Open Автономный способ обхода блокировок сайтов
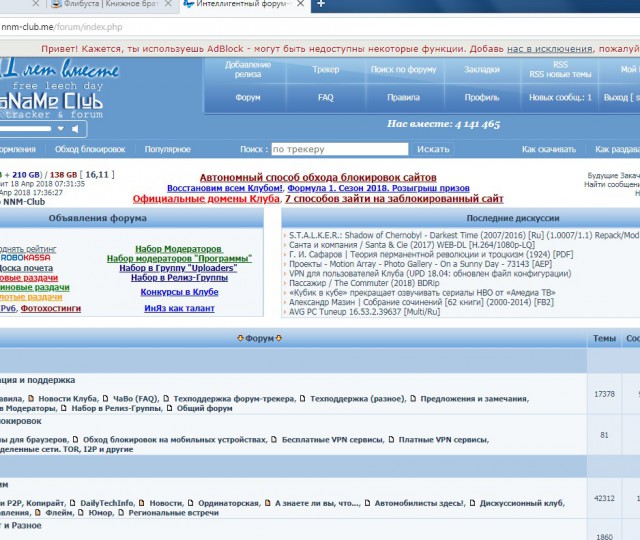This screenshot has height=540, width=640. (318, 178)
